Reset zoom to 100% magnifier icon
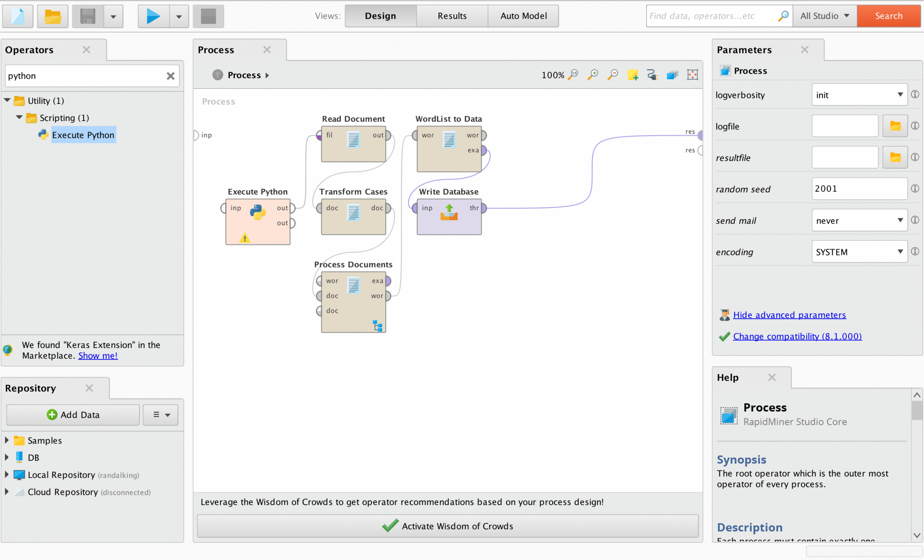Image resolution: width=924 pixels, height=560 pixels. 573,75
